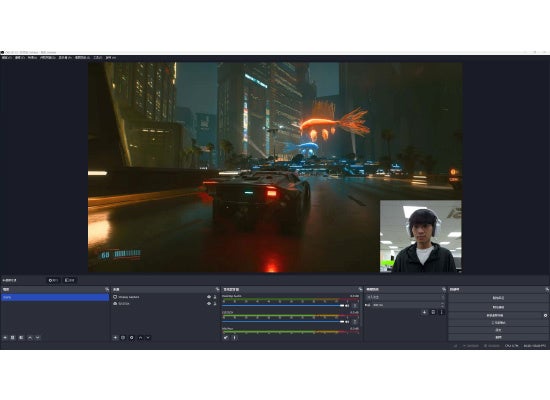Image resolution: width=550 pixels, height=400 pixels.
Task: Adjust the second channel's volume slider
Action: tap(283, 321)
